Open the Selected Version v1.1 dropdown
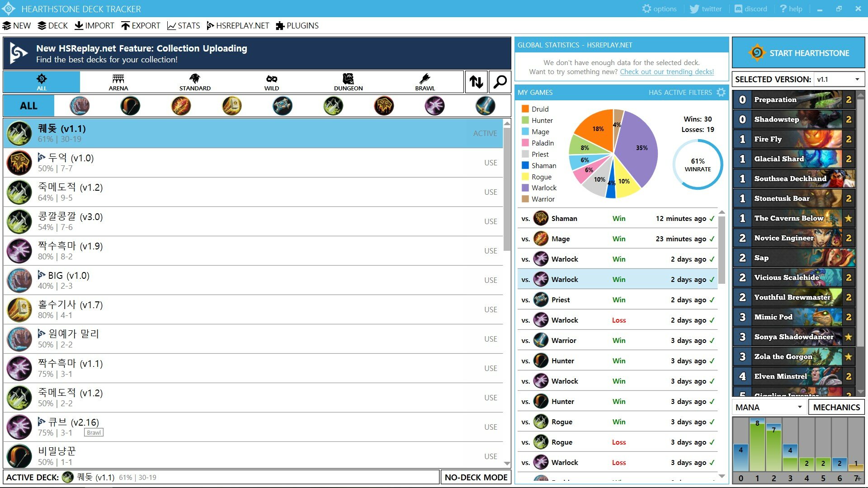Image resolution: width=868 pixels, height=488 pixels. (839, 80)
